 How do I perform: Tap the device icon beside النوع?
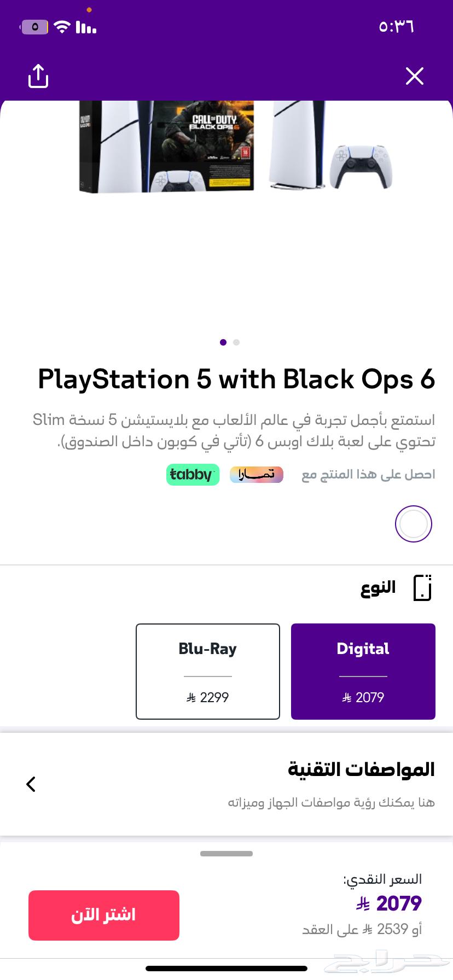click(422, 587)
